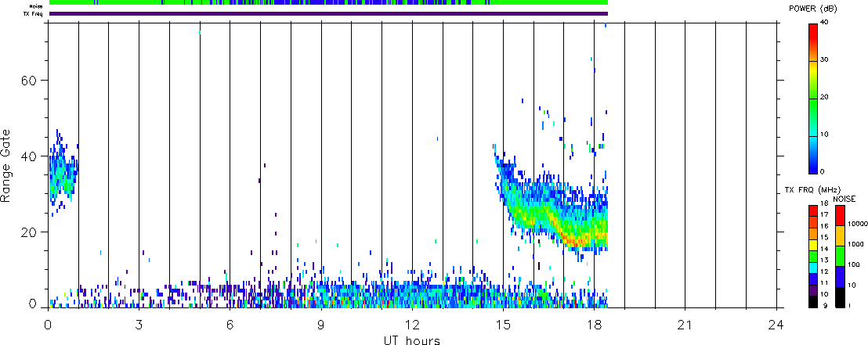Click the 1000 label in NOISE legend
This screenshot has height=345, width=868.
coord(855,244)
